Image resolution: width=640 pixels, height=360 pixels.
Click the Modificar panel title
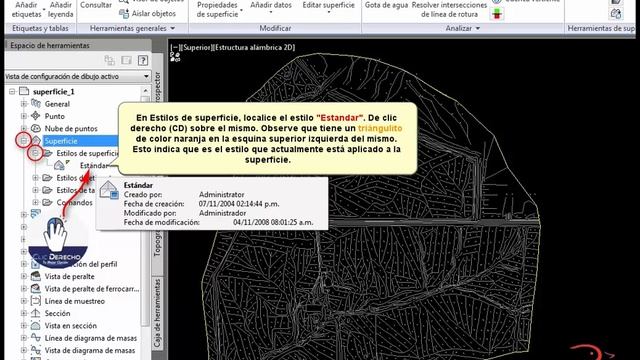pyautogui.click(x=275, y=28)
